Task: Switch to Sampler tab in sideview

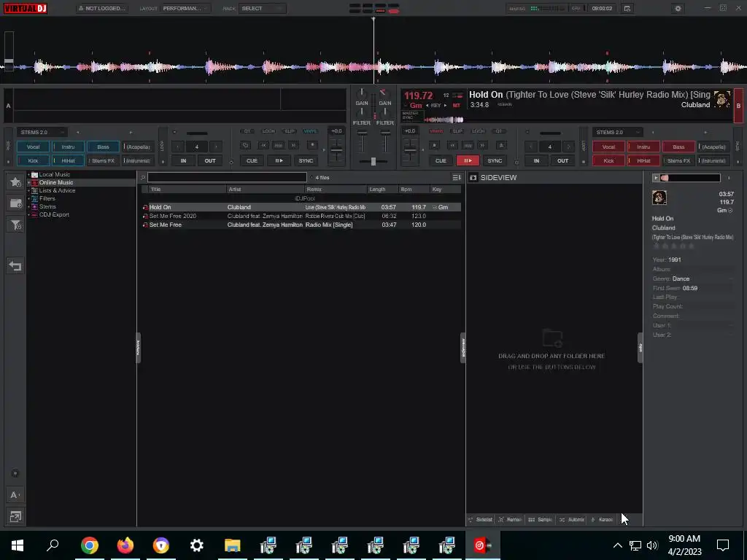Action: (x=541, y=519)
